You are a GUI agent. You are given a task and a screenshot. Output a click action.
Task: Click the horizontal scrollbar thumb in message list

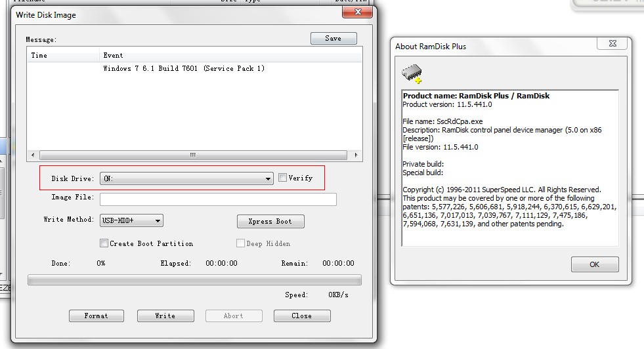(193, 155)
